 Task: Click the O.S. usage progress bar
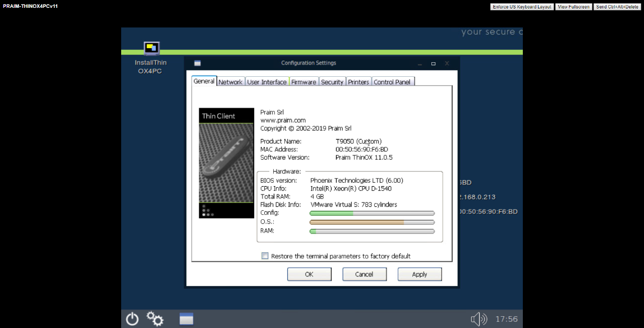pos(372,222)
